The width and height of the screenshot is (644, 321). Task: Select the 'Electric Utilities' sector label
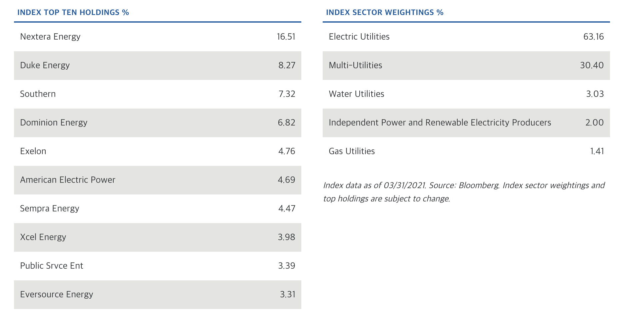tap(359, 37)
